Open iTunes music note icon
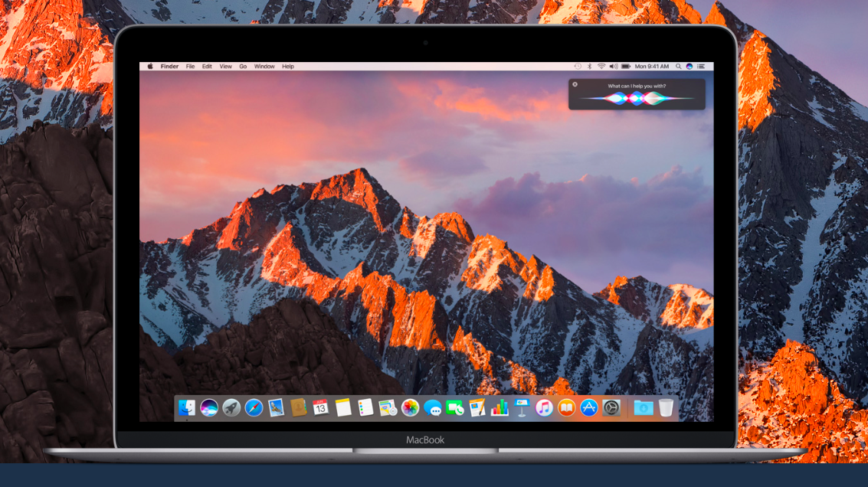Viewport: 868px width, 487px height. click(544, 408)
